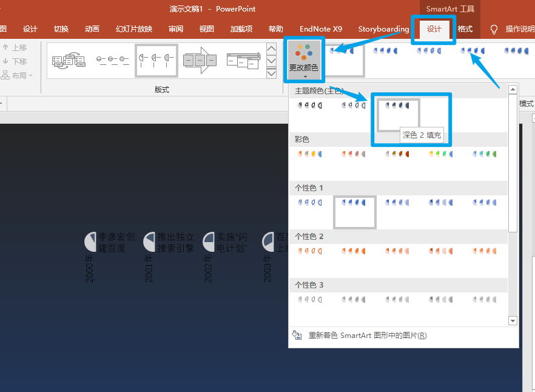Open the main 设计 tab next to 切换

click(x=30, y=29)
